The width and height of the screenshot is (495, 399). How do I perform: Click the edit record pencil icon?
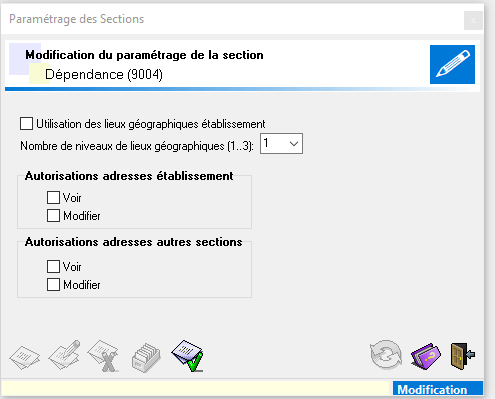[x=64, y=355]
